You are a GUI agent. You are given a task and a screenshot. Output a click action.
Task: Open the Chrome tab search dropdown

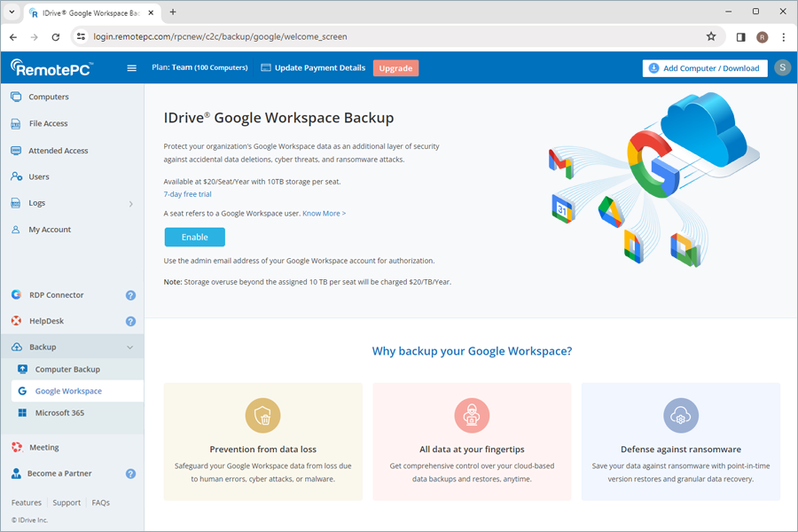pyautogui.click(x=12, y=12)
